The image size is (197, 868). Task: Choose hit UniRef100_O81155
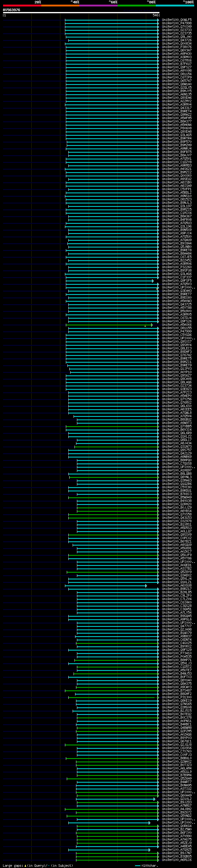[x=177, y=328]
